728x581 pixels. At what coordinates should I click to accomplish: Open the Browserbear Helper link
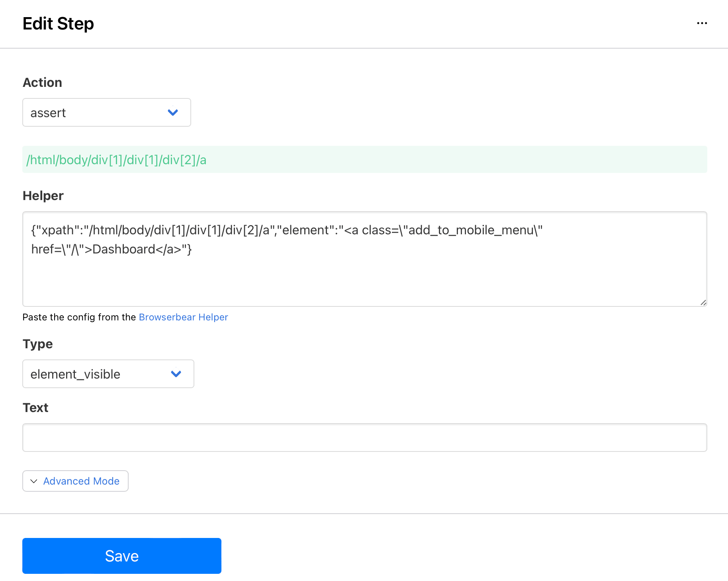coord(183,317)
